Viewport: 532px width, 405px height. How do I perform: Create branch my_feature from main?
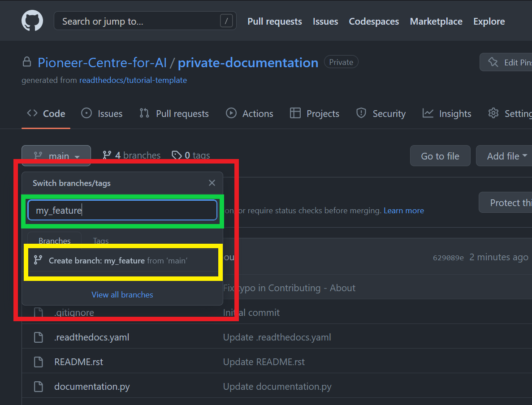(123, 260)
